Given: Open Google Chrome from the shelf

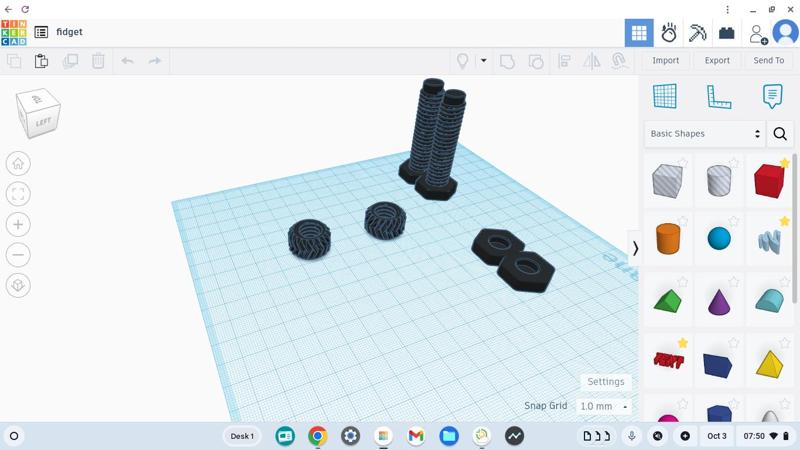Looking at the screenshot, I should tap(317, 436).
